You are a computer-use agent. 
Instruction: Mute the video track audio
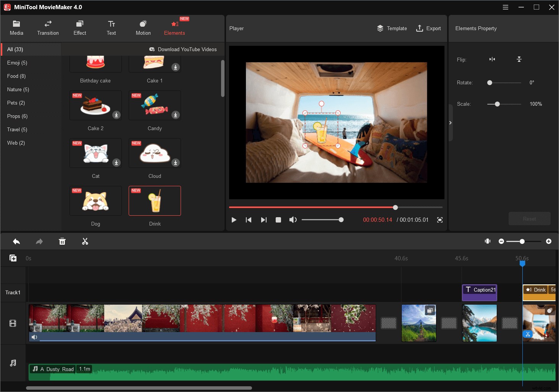click(x=35, y=337)
